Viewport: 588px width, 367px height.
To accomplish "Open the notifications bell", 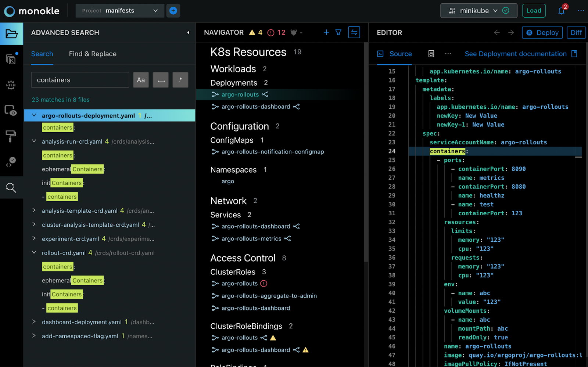I will point(562,11).
